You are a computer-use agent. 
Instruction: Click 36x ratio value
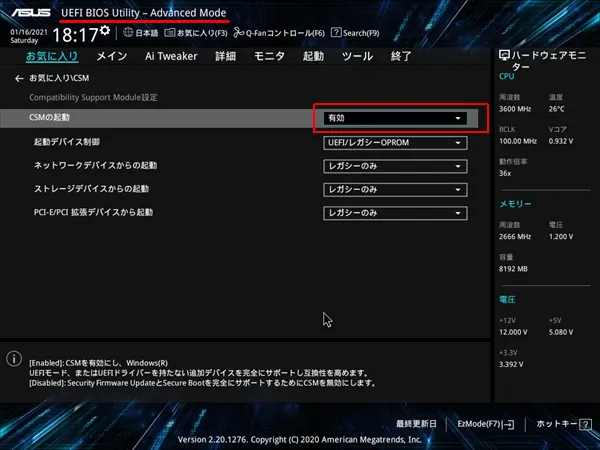tap(505, 173)
